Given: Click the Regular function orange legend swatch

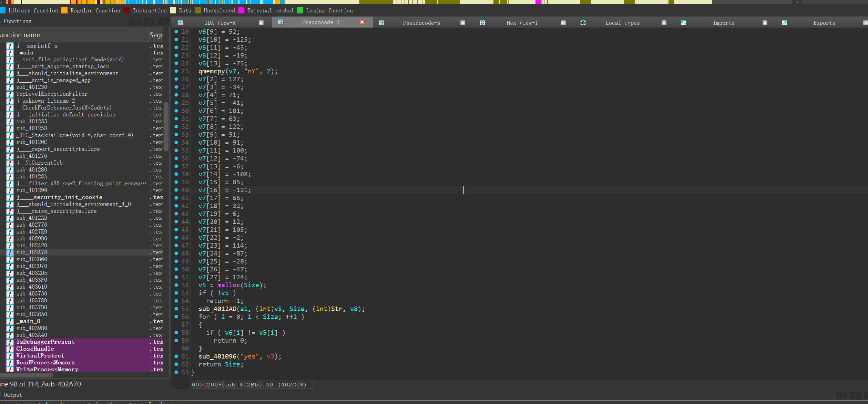Looking at the screenshot, I should click(x=64, y=10).
